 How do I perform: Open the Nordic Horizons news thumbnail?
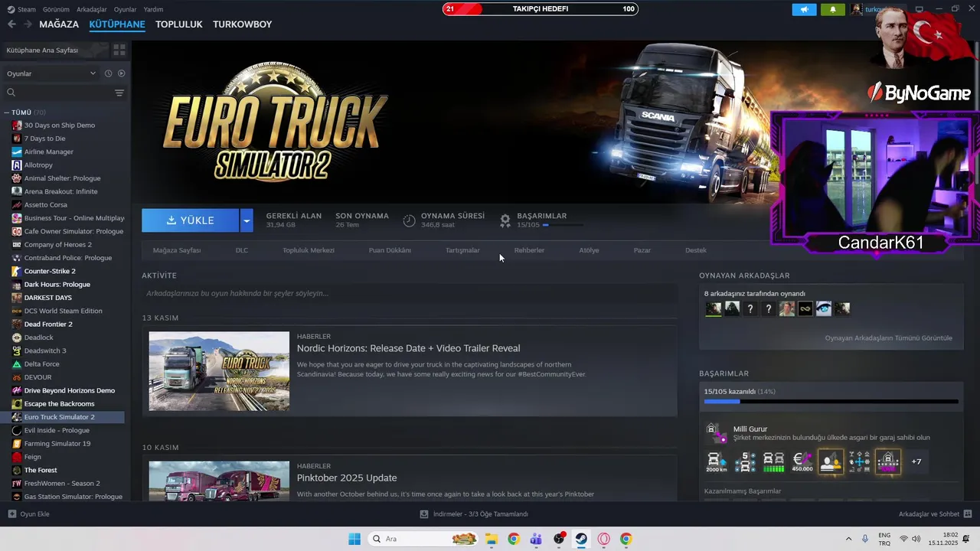[x=219, y=371]
